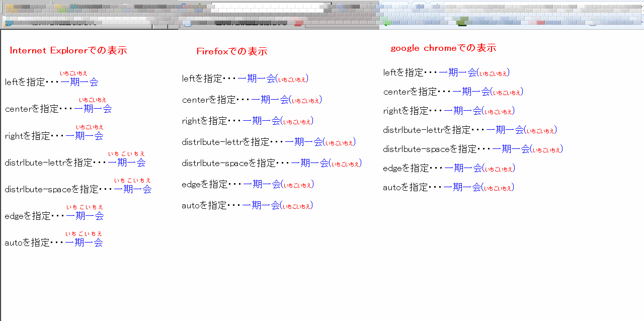Select blue '一期一会' in Firefox center row
Viewport: 644px width, 321px height.
click(270, 100)
